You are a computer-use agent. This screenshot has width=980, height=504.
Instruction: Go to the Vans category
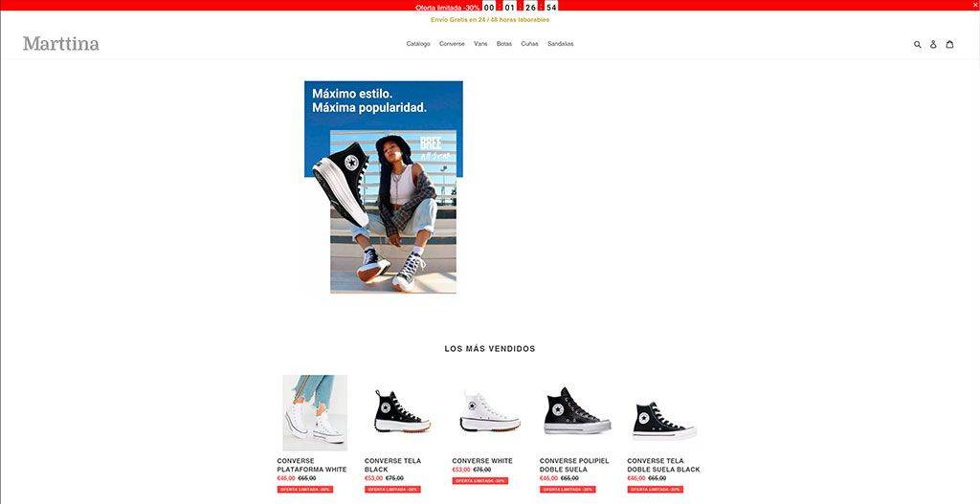(480, 44)
